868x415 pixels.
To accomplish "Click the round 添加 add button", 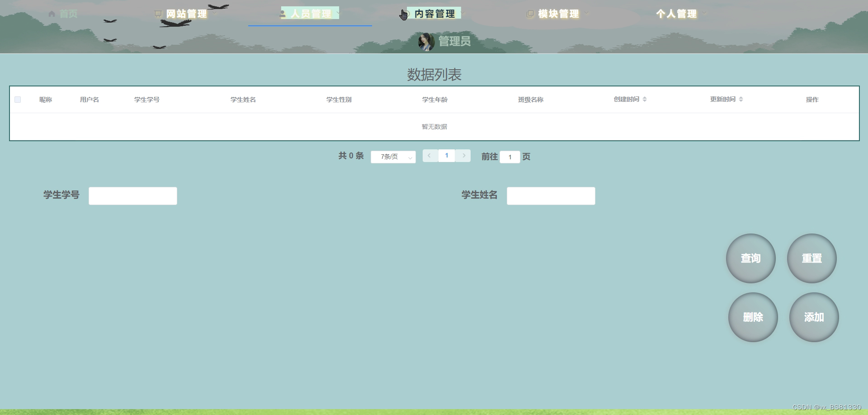I will [814, 317].
